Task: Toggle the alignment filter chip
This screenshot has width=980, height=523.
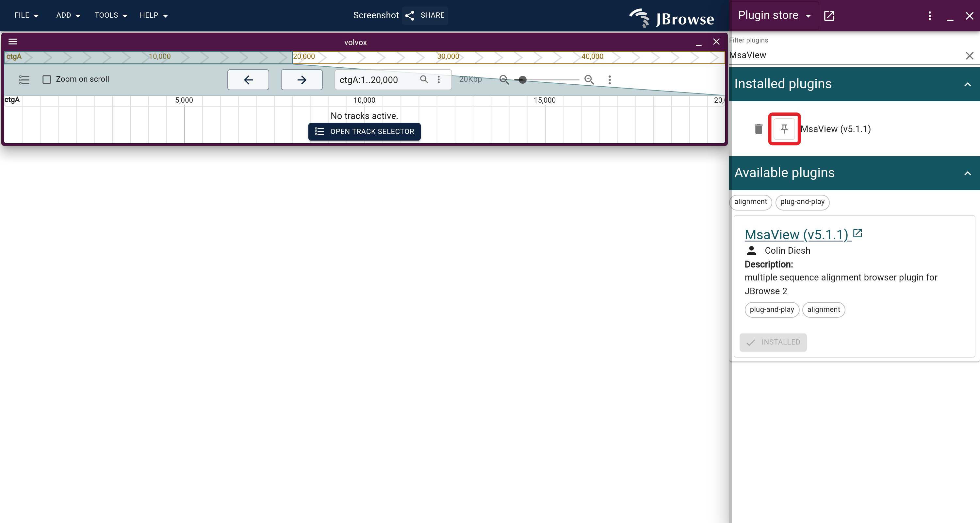Action: click(x=750, y=202)
